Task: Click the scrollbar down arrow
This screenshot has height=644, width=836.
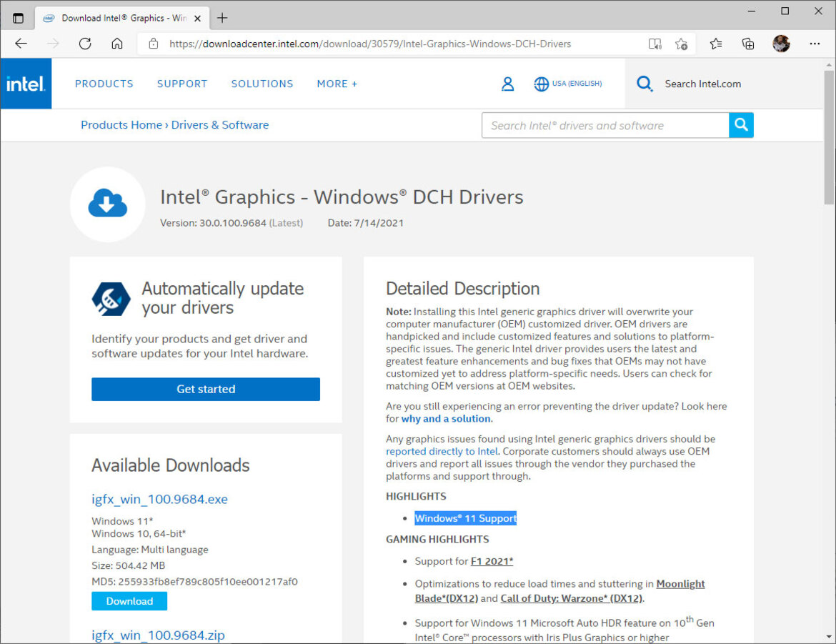Action: [829, 637]
